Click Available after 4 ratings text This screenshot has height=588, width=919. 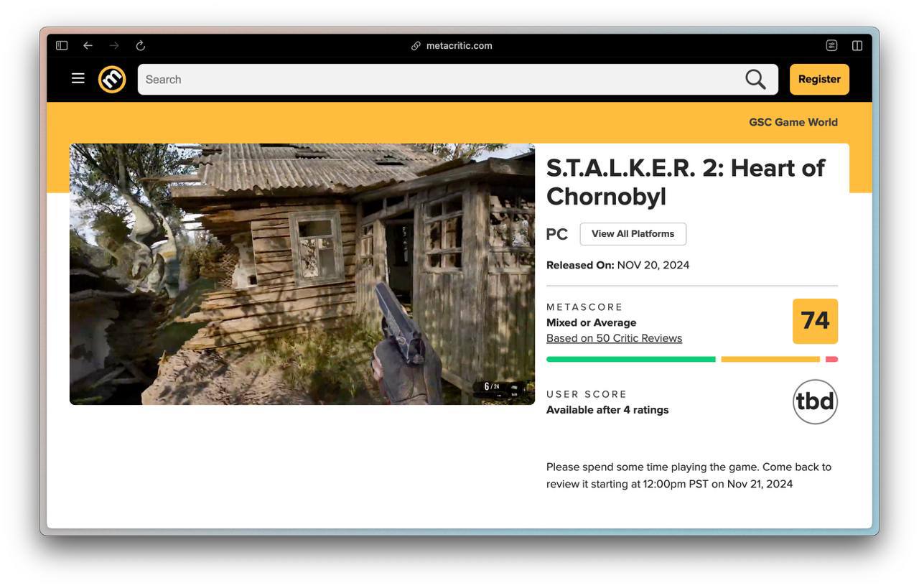607,410
